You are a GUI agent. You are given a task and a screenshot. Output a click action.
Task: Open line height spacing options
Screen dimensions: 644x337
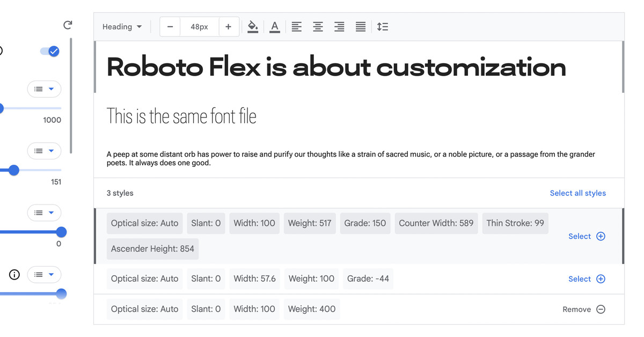pos(383,26)
